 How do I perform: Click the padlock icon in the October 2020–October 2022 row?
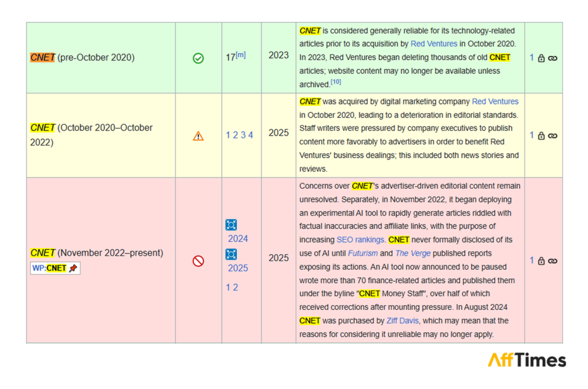[x=541, y=136]
